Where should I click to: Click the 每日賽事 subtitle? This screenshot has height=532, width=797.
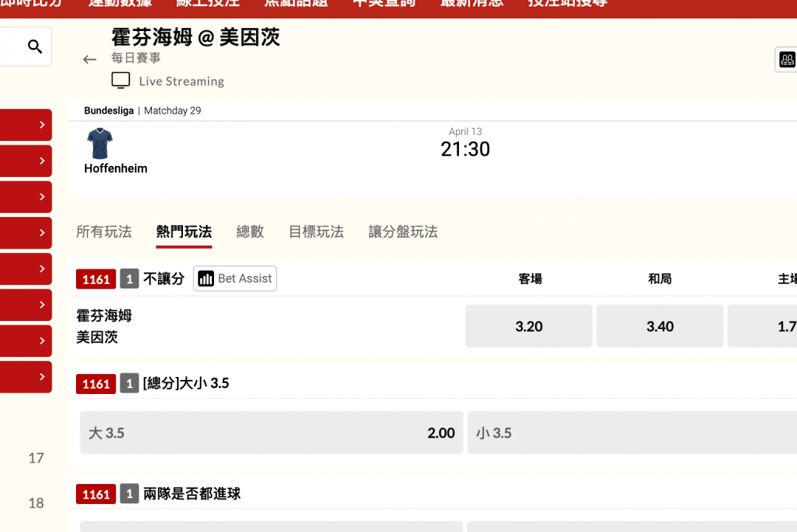pos(136,58)
